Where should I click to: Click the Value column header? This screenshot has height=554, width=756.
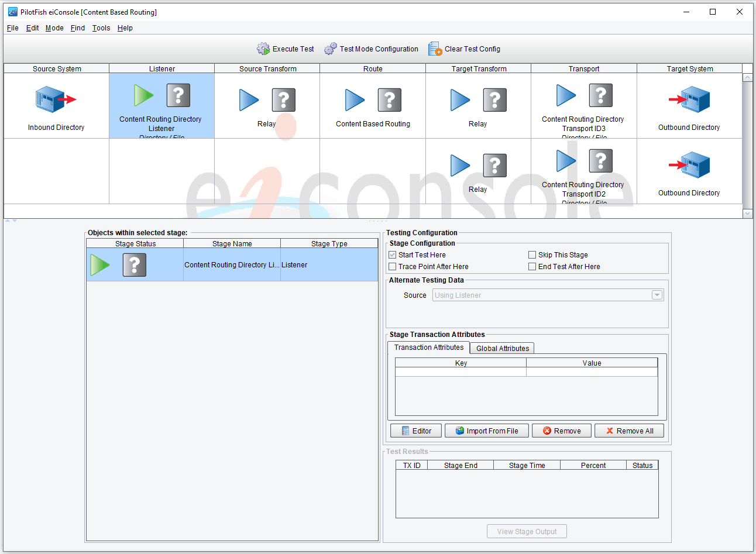tap(592, 363)
